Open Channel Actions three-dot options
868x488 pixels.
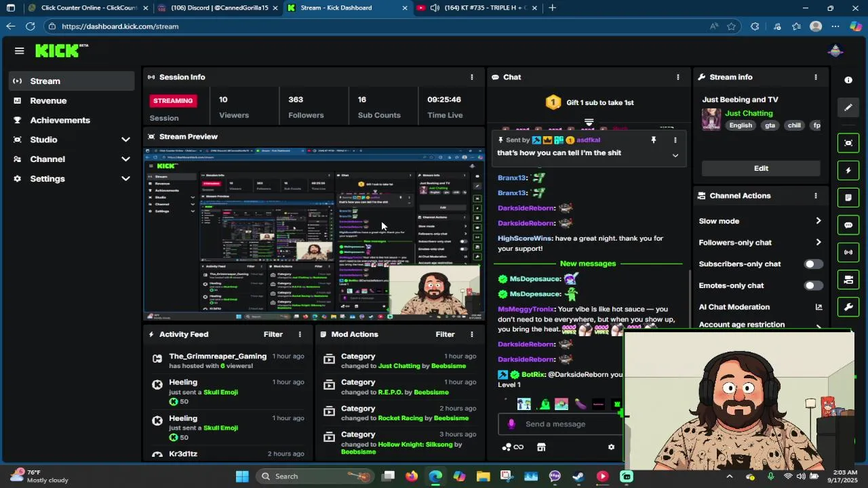click(816, 196)
